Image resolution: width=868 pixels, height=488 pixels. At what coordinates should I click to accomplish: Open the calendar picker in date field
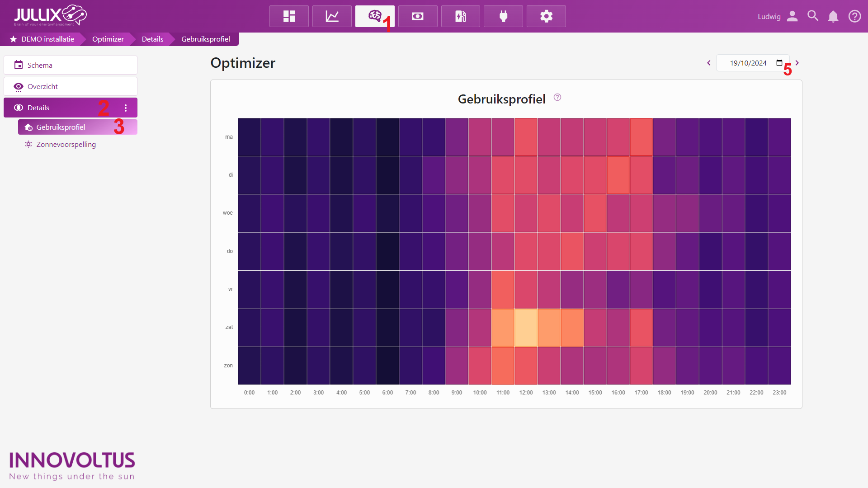(x=779, y=63)
